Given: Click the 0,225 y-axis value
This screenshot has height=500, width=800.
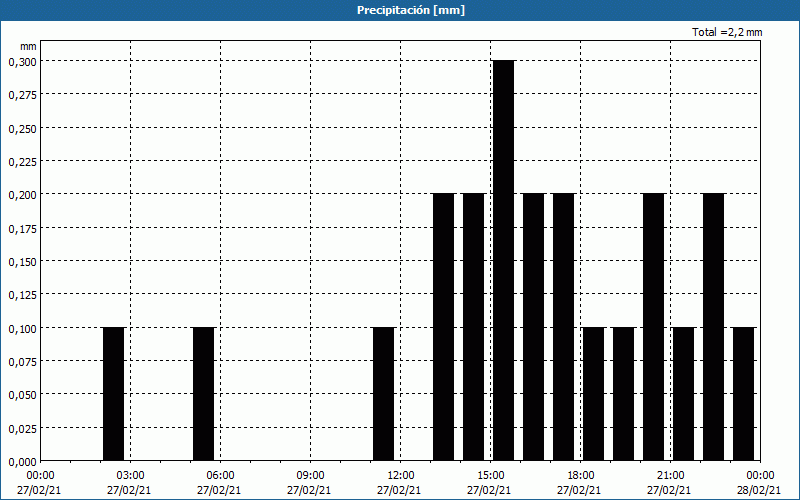Looking at the screenshot, I should tap(23, 161).
